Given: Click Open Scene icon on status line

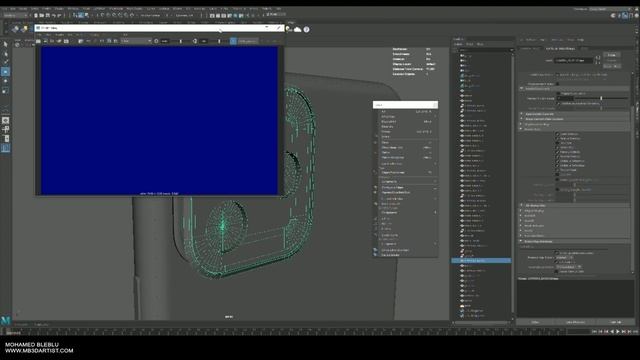Looking at the screenshot, I should (42, 16).
